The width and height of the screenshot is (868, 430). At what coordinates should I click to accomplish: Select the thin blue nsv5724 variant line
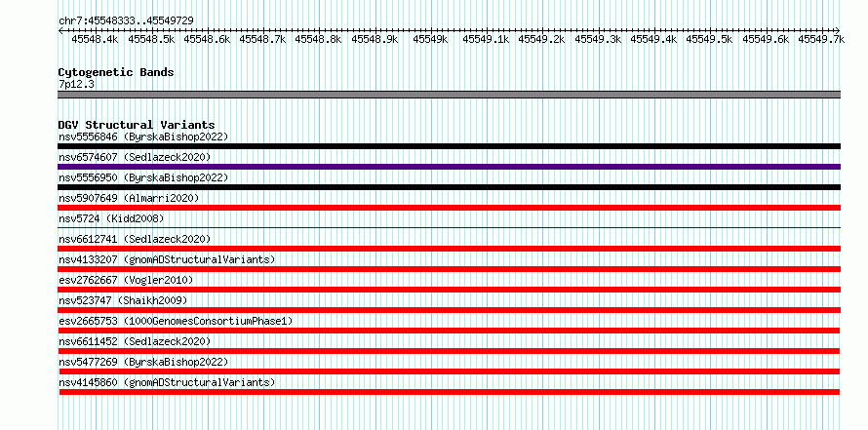449,227
